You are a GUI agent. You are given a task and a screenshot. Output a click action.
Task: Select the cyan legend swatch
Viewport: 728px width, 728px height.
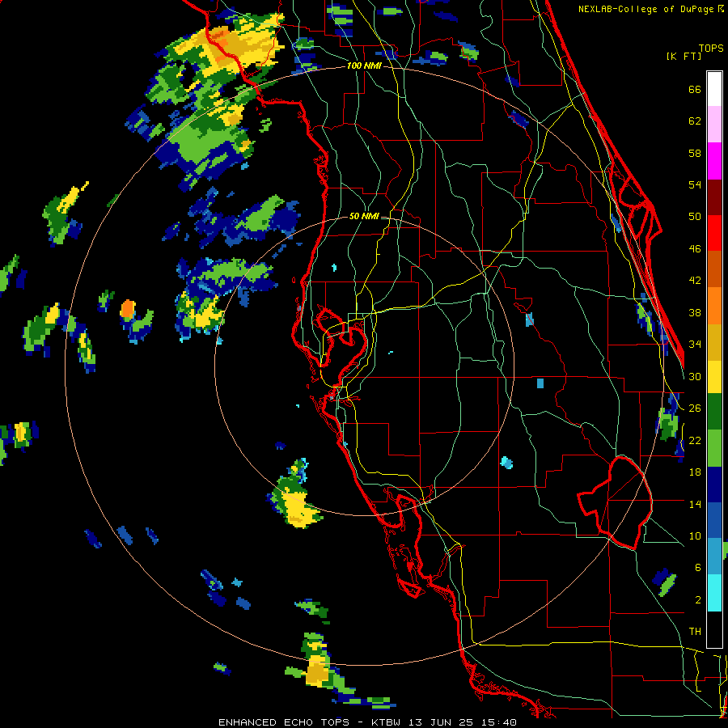coord(714,593)
